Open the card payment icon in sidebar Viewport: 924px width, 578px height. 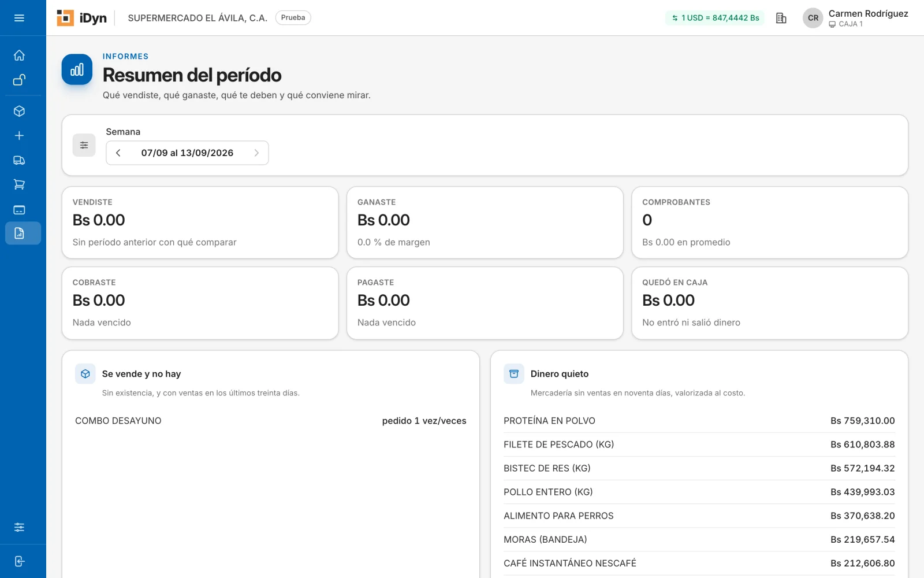[x=19, y=209]
